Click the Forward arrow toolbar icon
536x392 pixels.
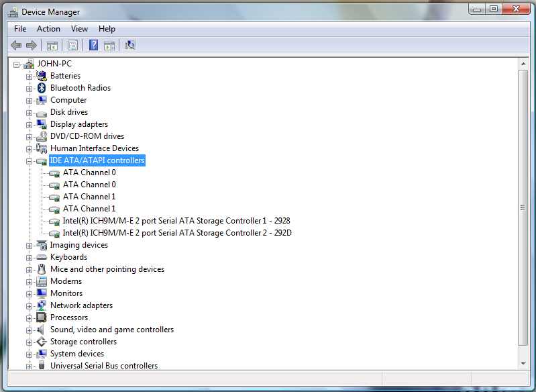tap(32, 45)
